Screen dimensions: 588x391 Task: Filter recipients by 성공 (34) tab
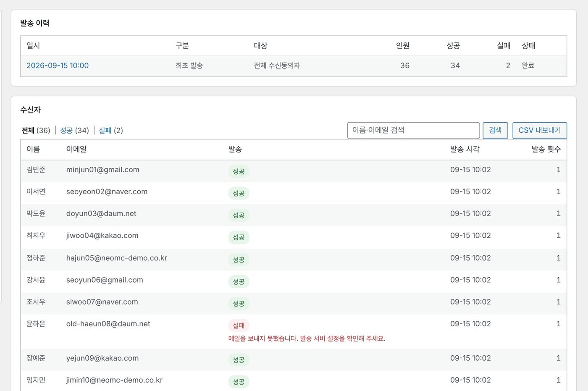(74, 131)
